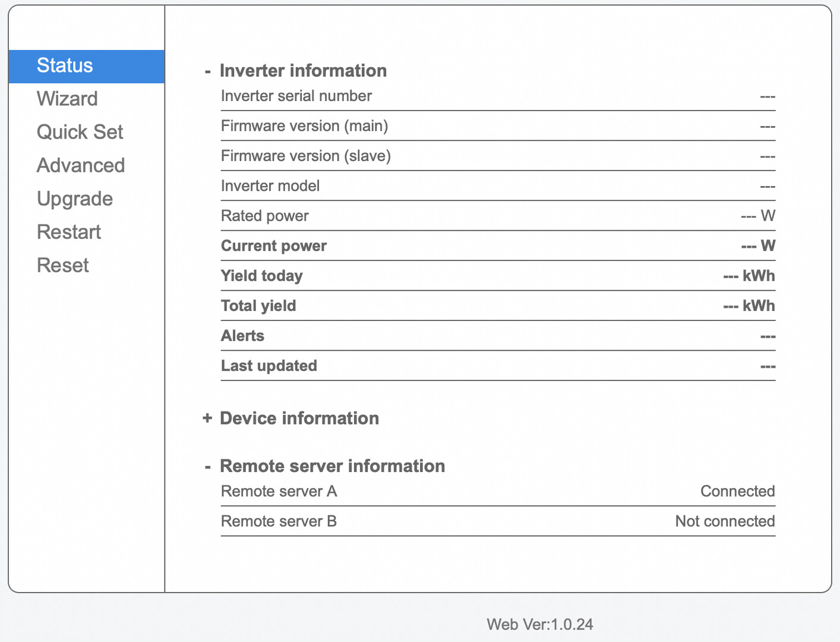Collapse the Inverter information section
The height and width of the screenshot is (642, 840).
click(207, 71)
